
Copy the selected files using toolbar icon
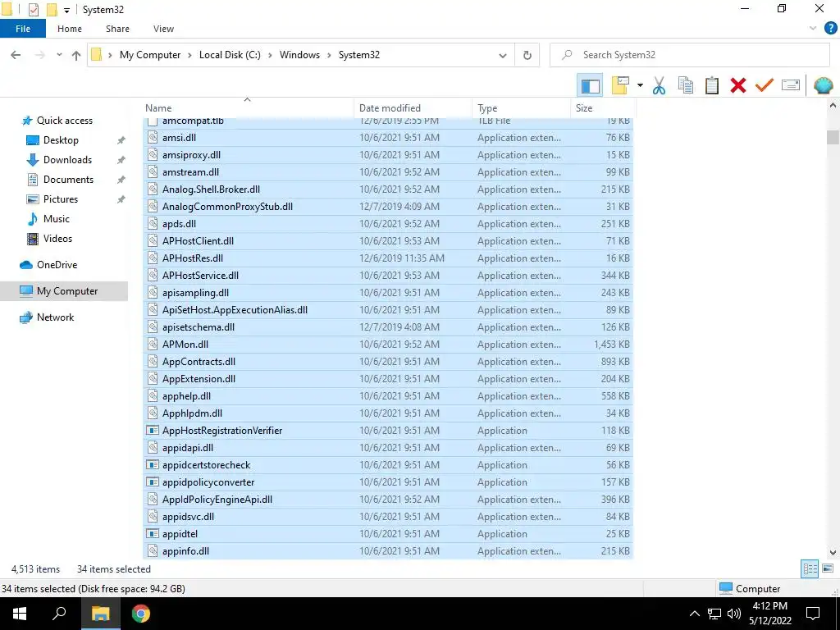(686, 85)
